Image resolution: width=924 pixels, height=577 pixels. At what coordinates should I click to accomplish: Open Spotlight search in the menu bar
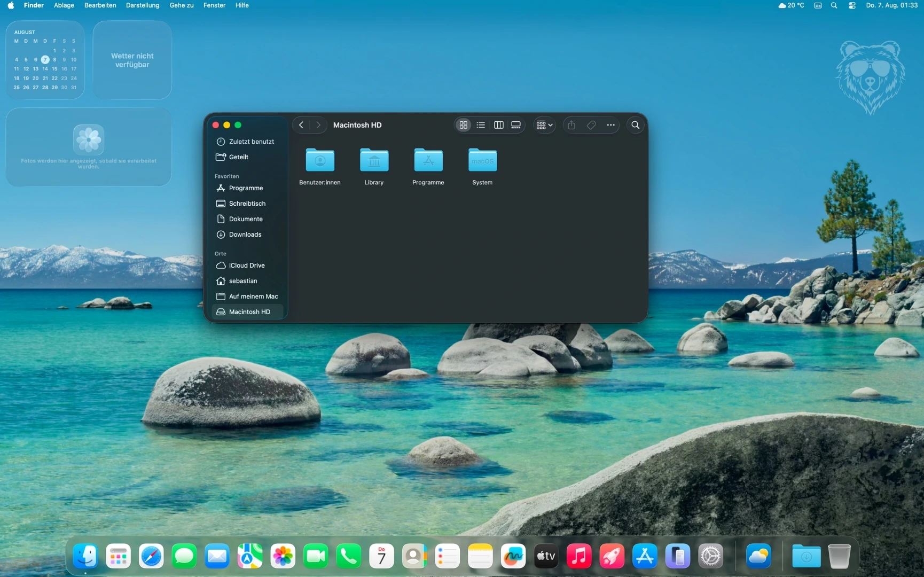click(834, 5)
